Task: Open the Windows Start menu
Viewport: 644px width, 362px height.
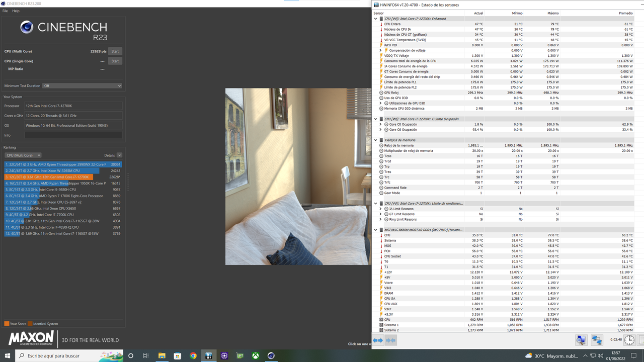Action: click(8, 355)
